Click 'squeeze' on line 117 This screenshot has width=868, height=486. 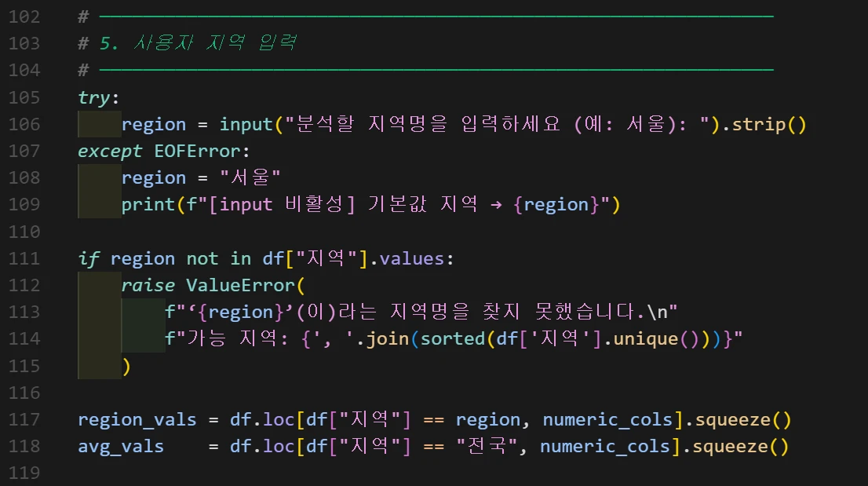[x=733, y=419]
